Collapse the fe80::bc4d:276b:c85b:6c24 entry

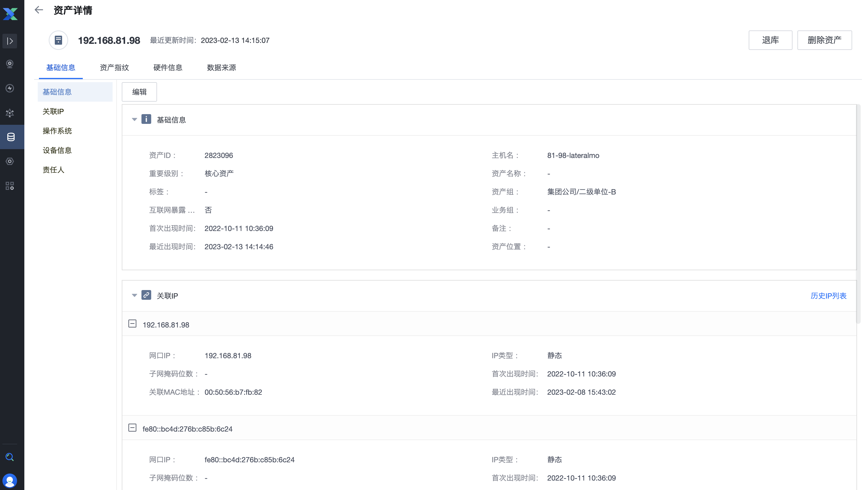point(132,428)
